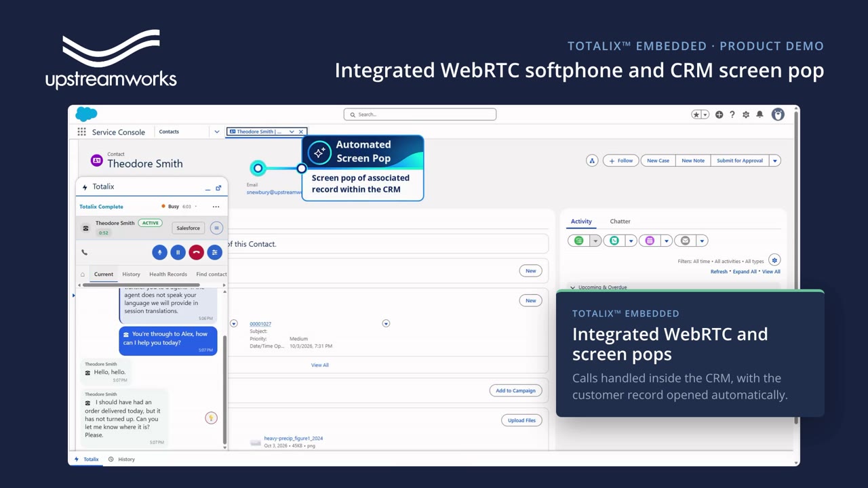Open the History tab in Totalix panel
This screenshot has height=488, width=868.
click(131, 274)
